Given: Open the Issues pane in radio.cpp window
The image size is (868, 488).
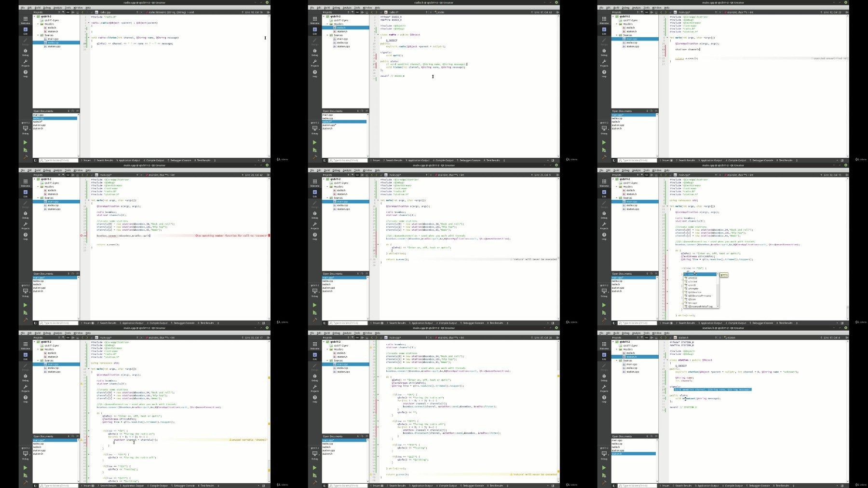Looking at the screenshot, I should pyautogui.click(x=86, y=160).
